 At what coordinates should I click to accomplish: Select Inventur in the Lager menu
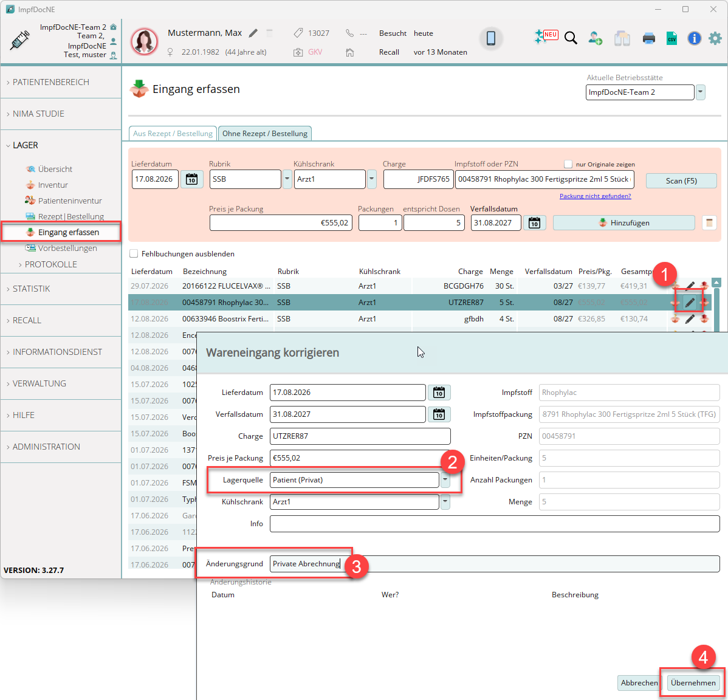[52, 185]
